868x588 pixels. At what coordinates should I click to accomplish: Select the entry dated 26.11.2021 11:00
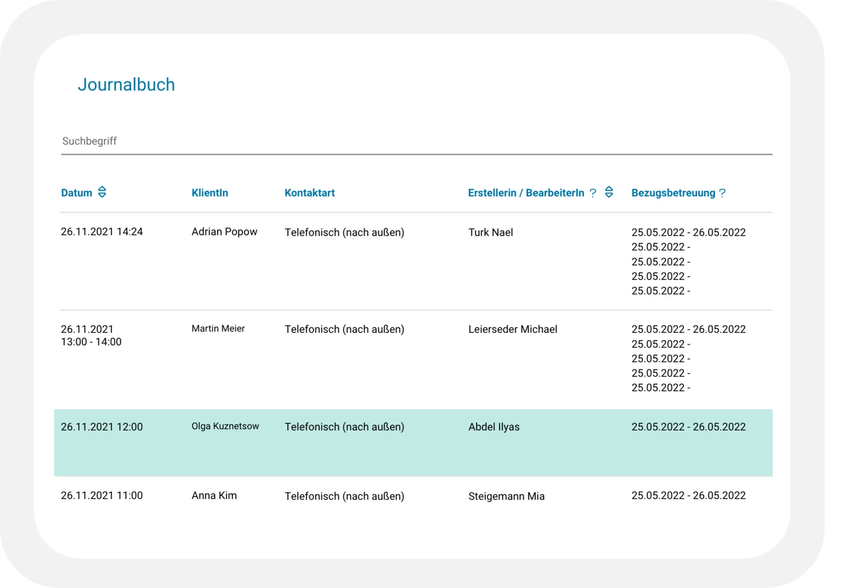102,495
